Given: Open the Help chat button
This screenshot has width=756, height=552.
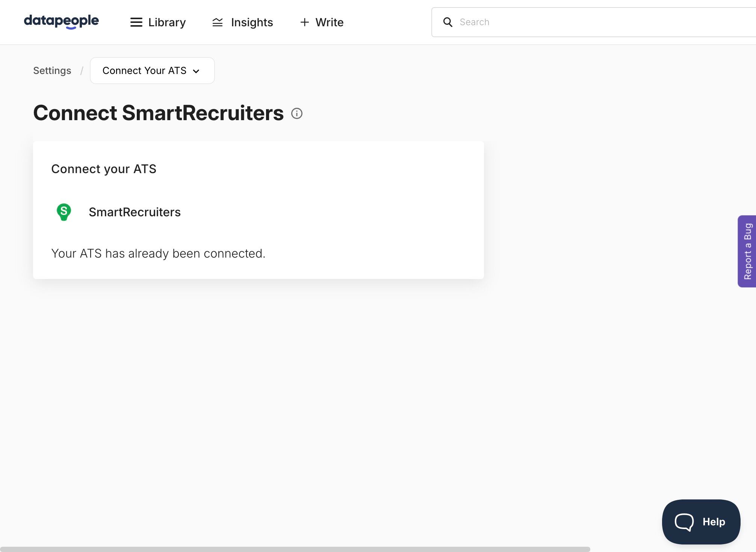Looking at the screenshot, I should pos(701,522).
